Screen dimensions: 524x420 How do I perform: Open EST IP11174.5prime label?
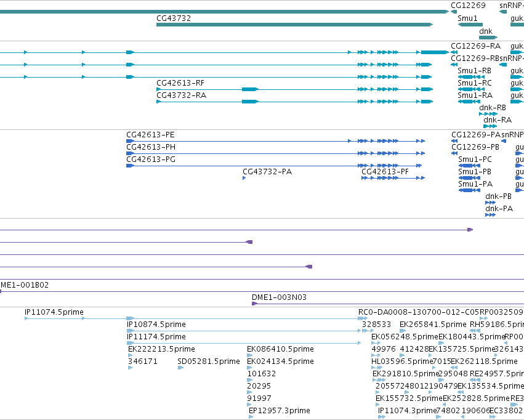(156, 337)
